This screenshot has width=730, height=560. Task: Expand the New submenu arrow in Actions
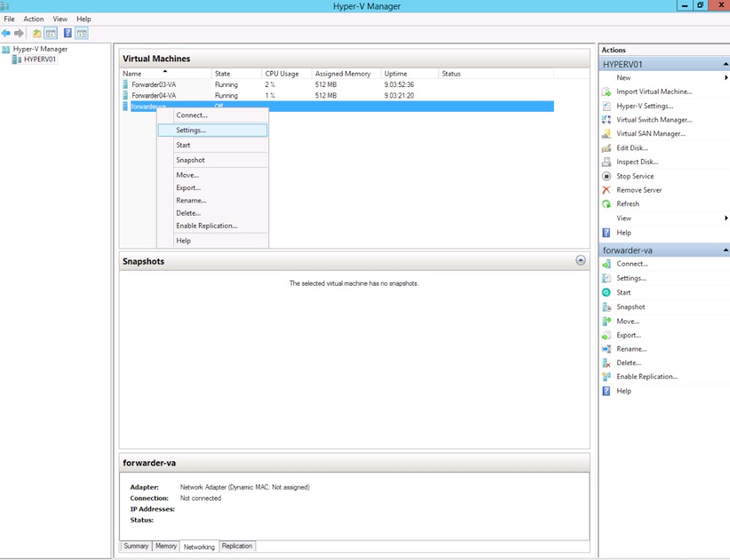[x=726, y=78]
